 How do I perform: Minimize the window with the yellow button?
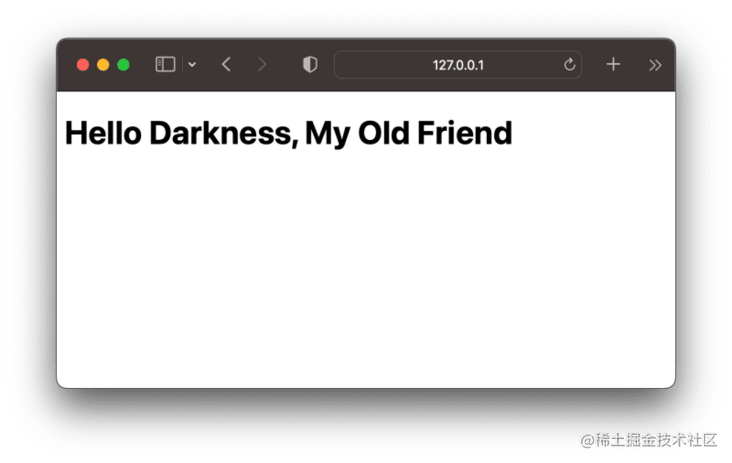click(103, 65)
